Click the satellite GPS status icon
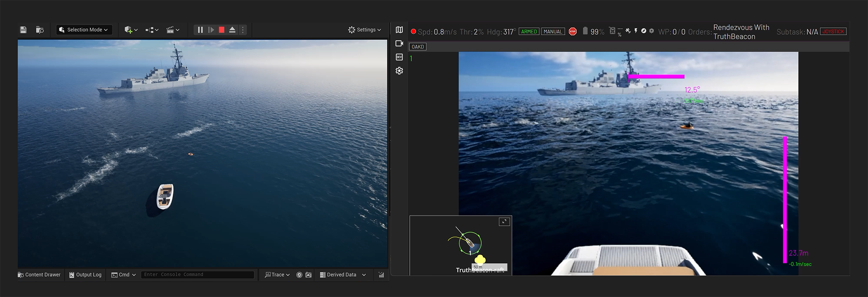This screenshot has width=868, height=297. click(628, 31)
